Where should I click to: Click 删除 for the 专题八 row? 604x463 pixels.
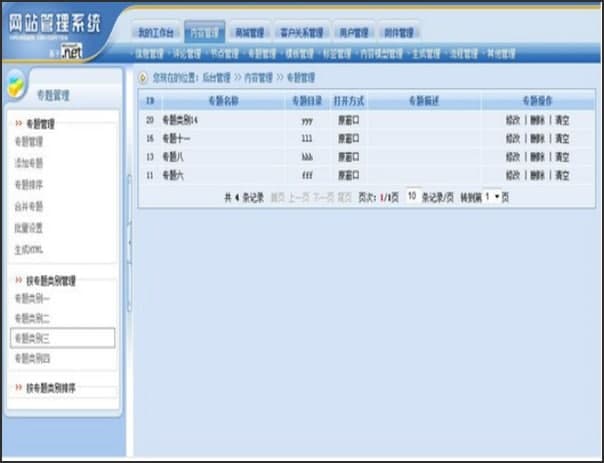pyautogui.click(x=537, y=157)
